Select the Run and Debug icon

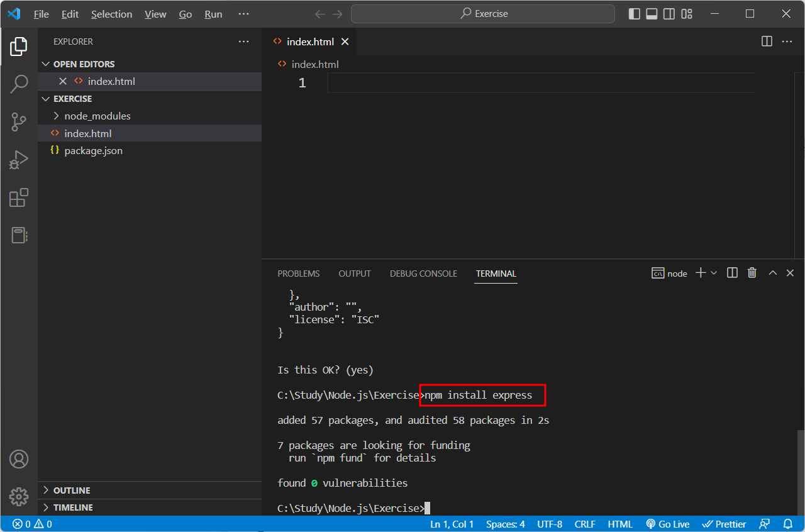(x=19, y=159)
